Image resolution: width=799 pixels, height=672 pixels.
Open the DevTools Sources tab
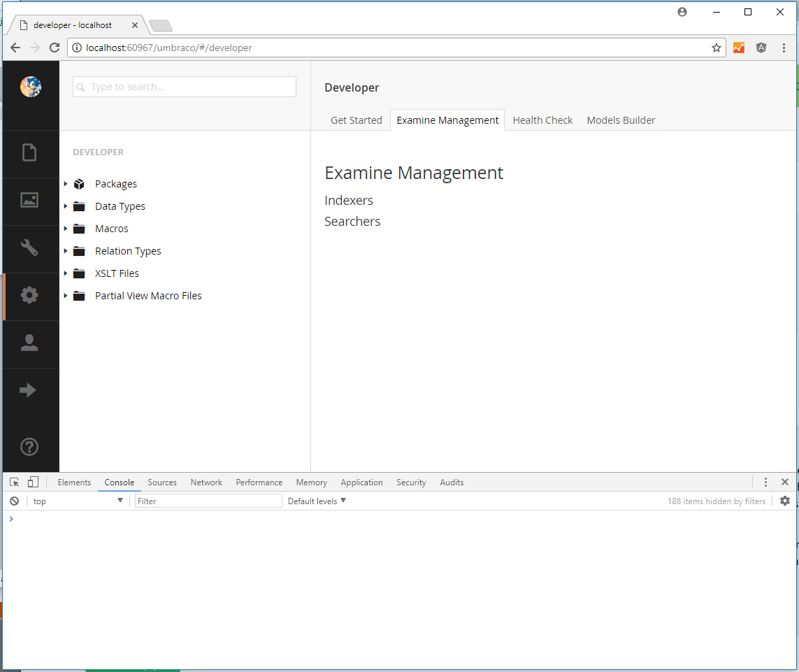point(162,482)
